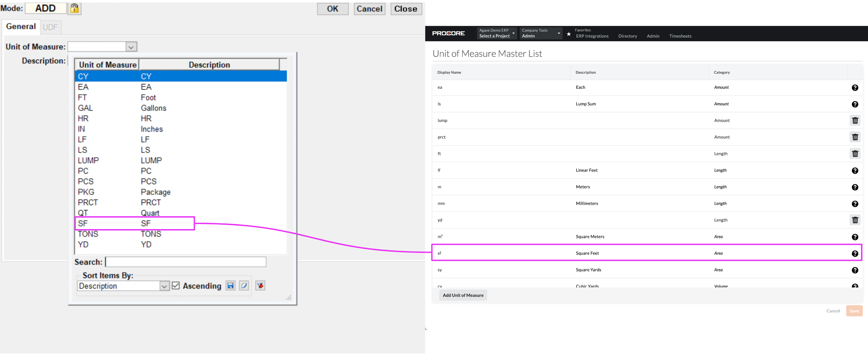The width and height of the screenshot is (868, 356).
Task: Delete the prct unit with trash icon
Action: [855, 137]
